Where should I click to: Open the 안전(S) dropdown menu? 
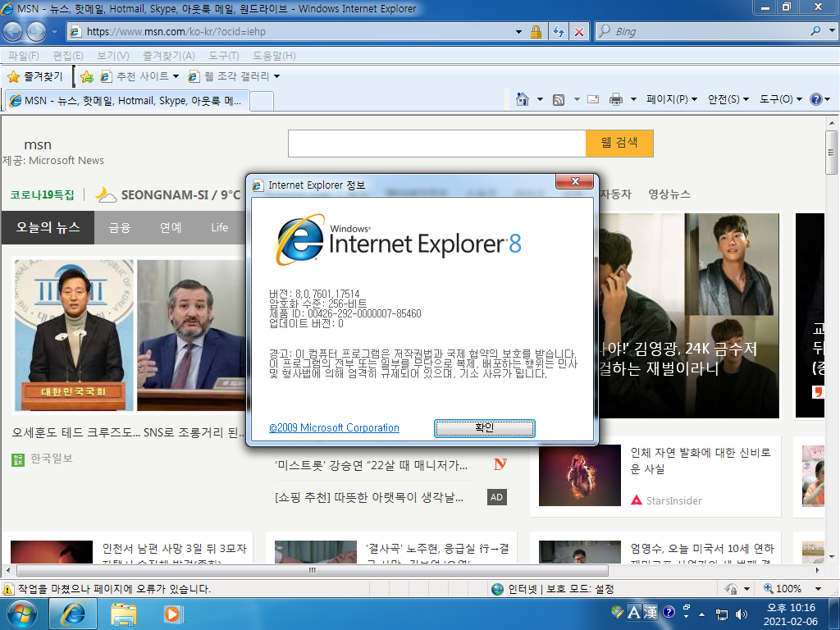point(728,99)
